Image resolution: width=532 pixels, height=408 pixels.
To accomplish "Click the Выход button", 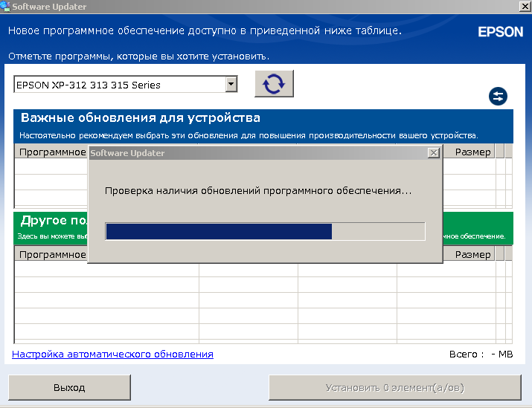I will click(69, 387).
